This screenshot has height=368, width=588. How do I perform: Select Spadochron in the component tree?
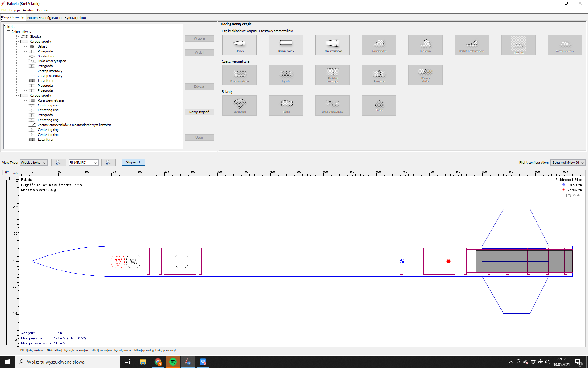point(47,56)
